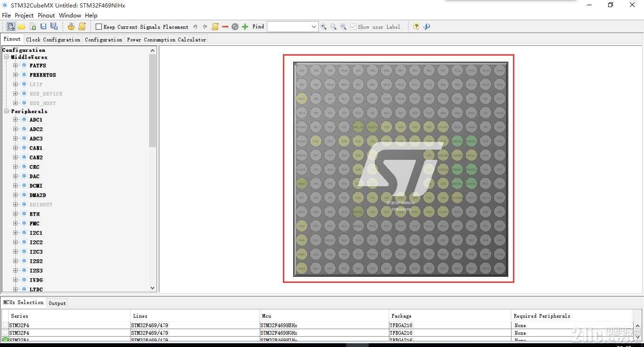
Task: Open the Window menu
Action: tap(70, 16)
